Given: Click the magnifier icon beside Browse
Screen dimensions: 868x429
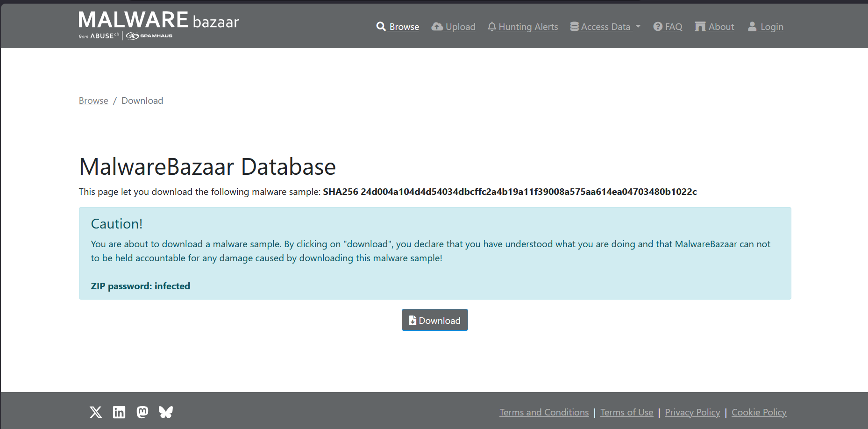Looking at the screenshot, I should (x=381, y=27).
